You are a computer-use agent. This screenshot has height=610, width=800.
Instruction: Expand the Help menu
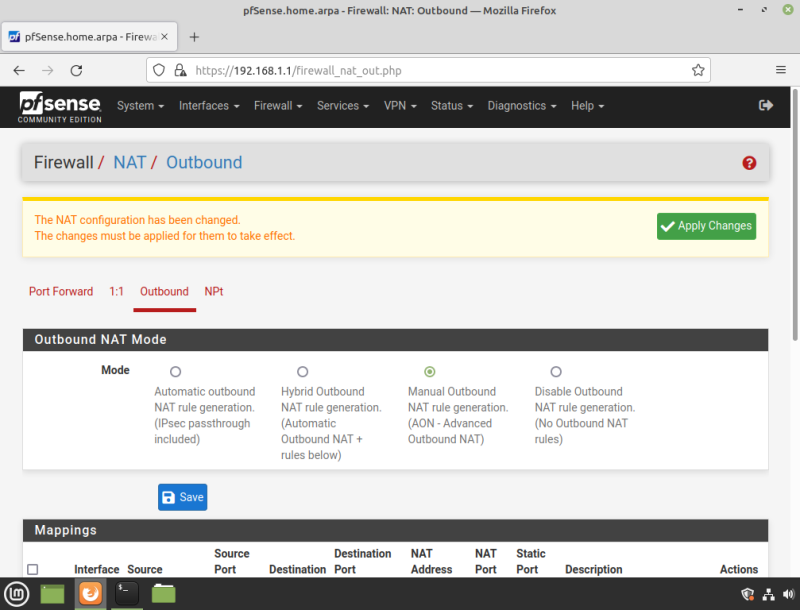588,106
